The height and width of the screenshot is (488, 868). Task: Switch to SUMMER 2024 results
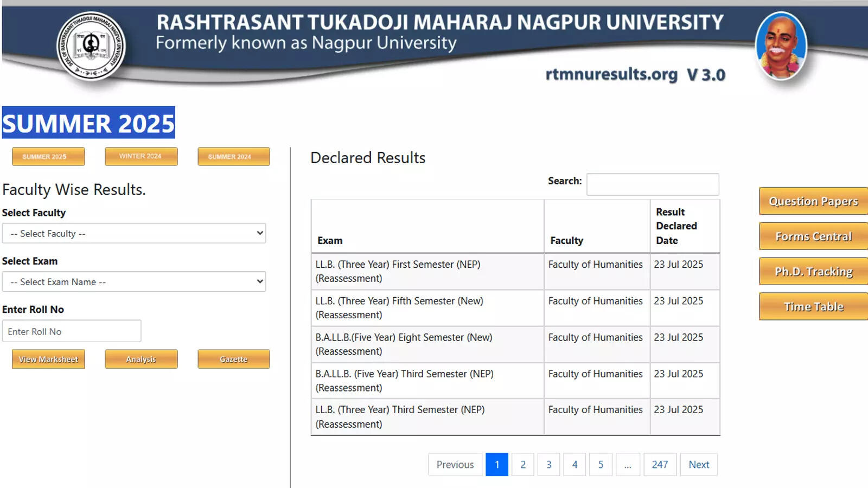(x=233, y=156)
